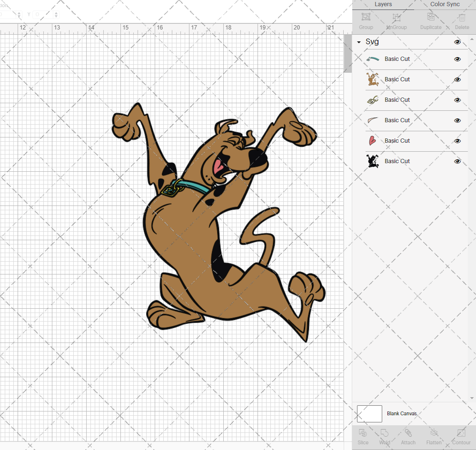This screenshot has height=450, width=476.
Task: Select the brown dog body layer thumbnail
Action: 373,79
